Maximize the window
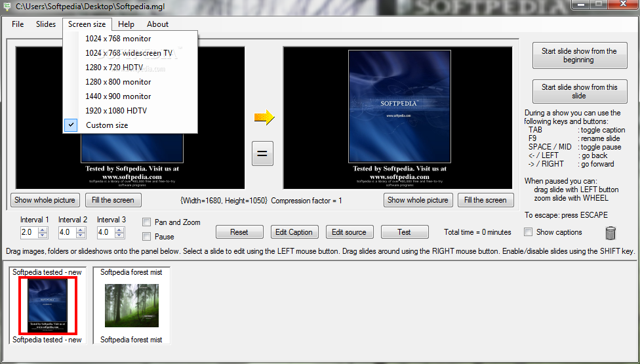640x364 pixels. [599, 4]
